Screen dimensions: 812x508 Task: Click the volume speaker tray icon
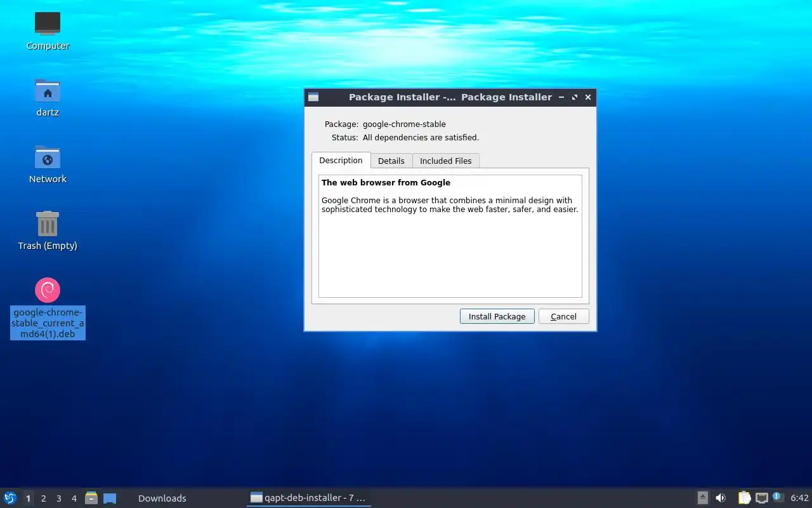pos(721,498)
